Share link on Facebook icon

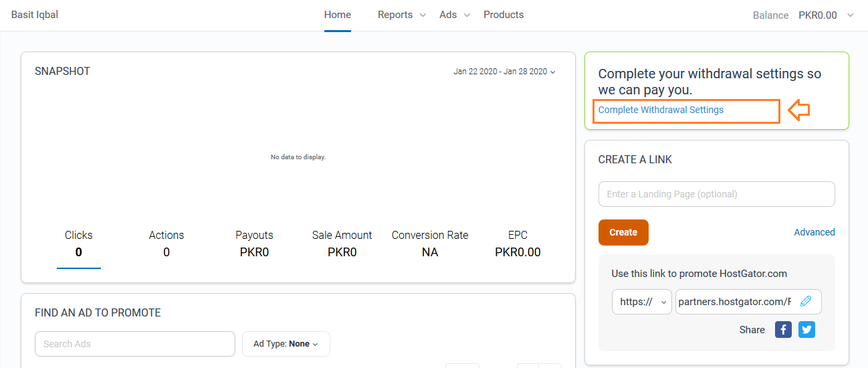[x=783, y=329]
